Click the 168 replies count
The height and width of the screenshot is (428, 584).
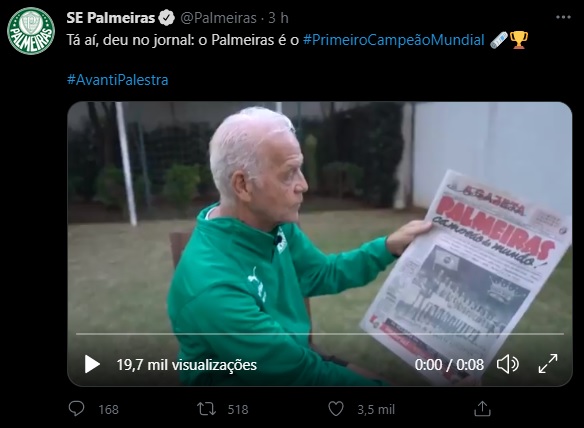(108, 409)
